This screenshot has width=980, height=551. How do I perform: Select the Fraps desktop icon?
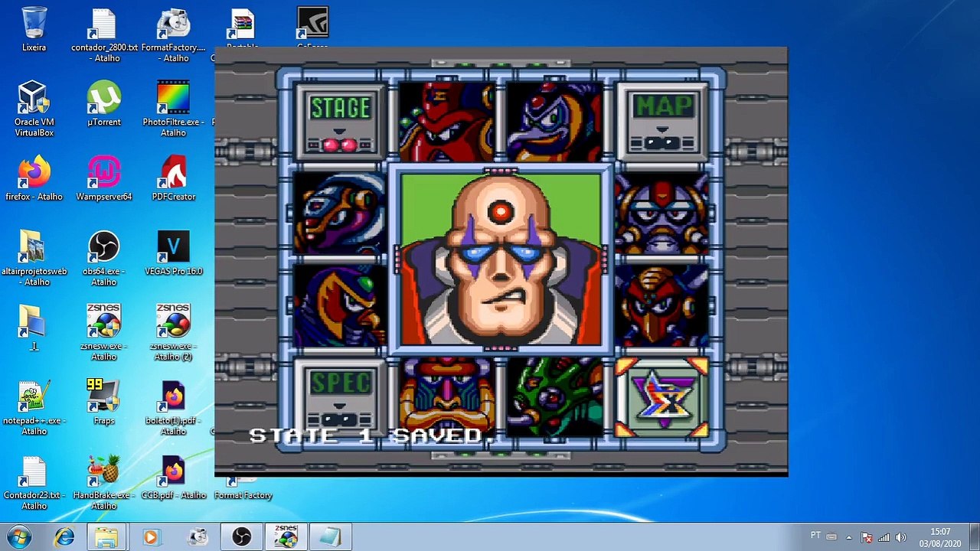click(x=104, y=403)
